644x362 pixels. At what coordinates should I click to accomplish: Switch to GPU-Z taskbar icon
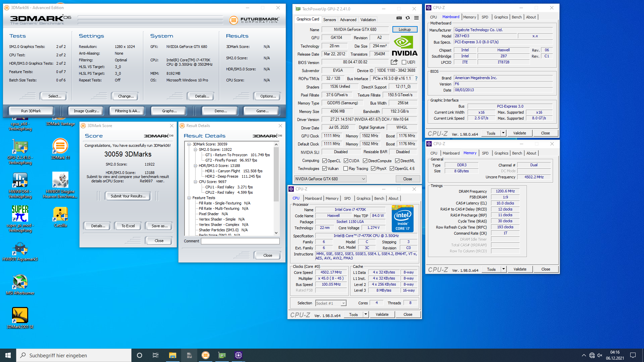pos(222,355)
